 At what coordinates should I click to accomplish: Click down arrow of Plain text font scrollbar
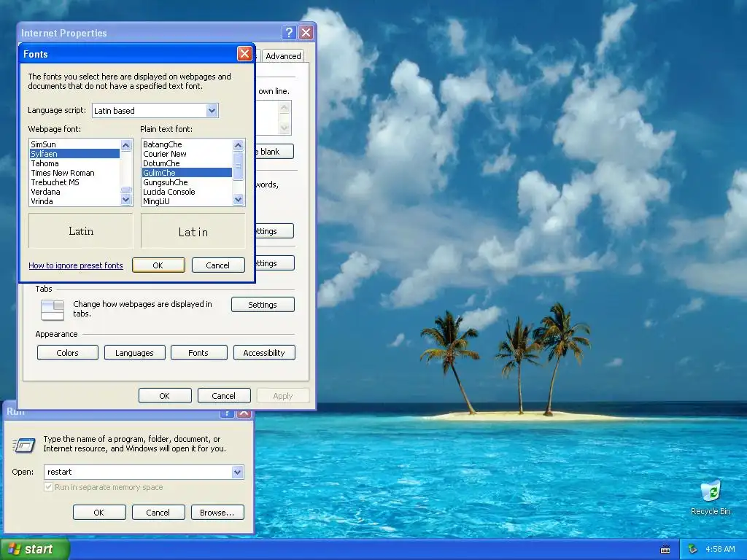pos(239,200)
